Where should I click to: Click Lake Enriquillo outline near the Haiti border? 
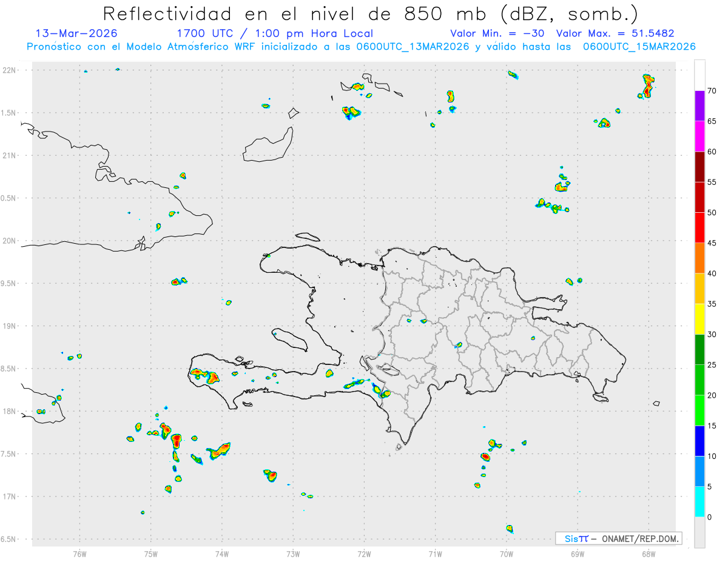click(x=388, y=367)
